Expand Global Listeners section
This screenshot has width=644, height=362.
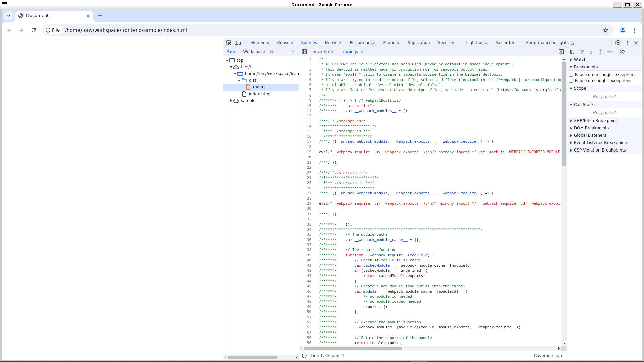tap(604, 135)
